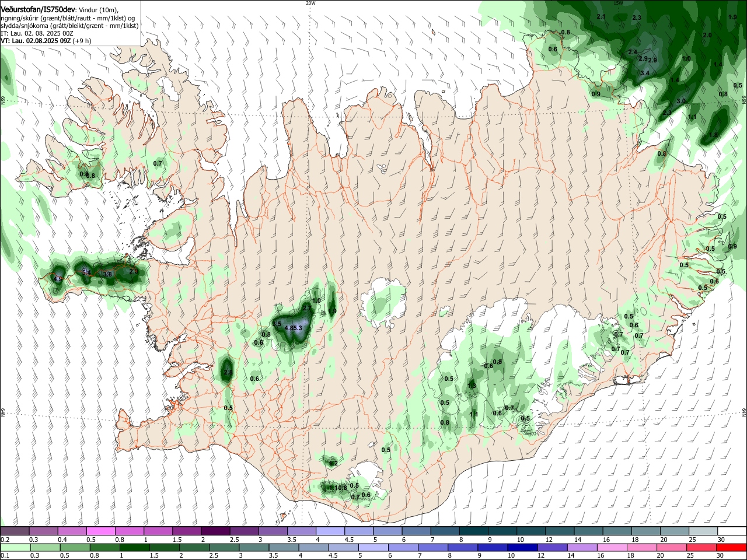The width and height of the screenshot is (747, 560).
Task: Click snow legend swatch between 25 and 30
Action: pos(703,531)
